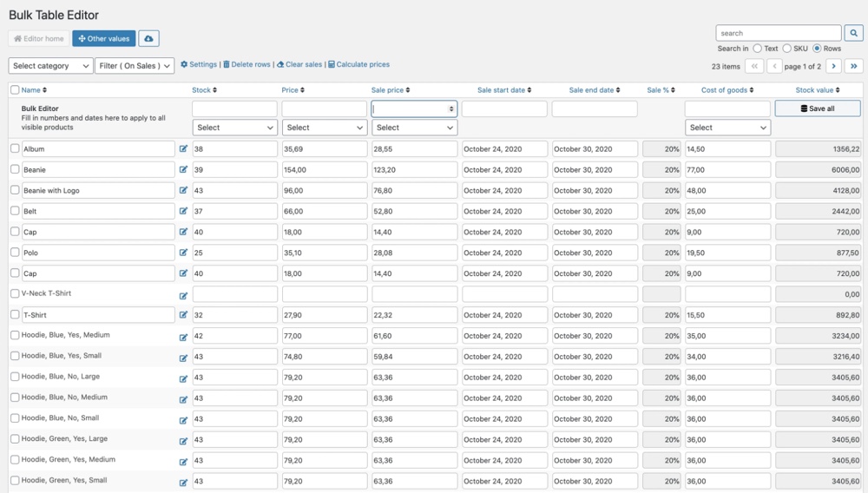868x493 pixels.
Task: Open edit icon for Hoodie, Green, Yes, Medium
Action: point(183,462)
